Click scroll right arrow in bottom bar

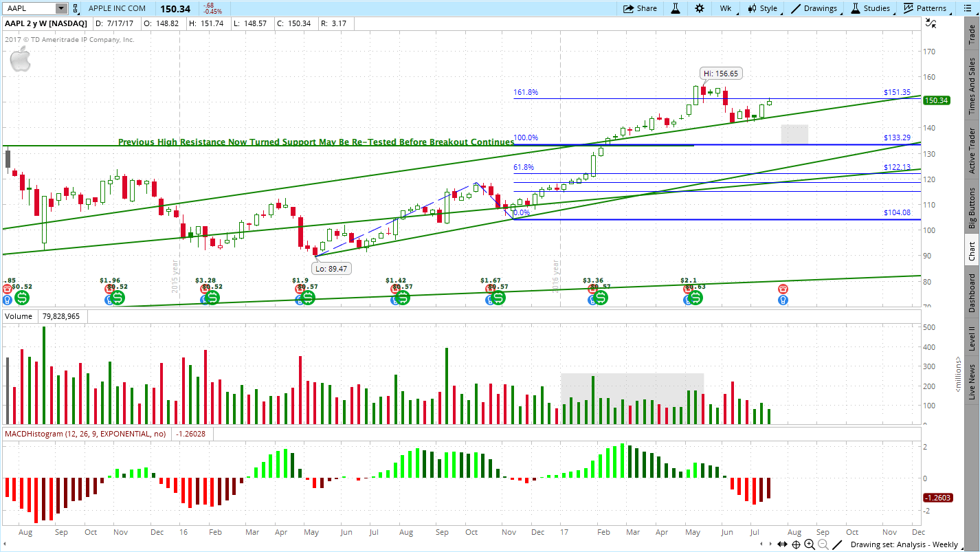769,544
